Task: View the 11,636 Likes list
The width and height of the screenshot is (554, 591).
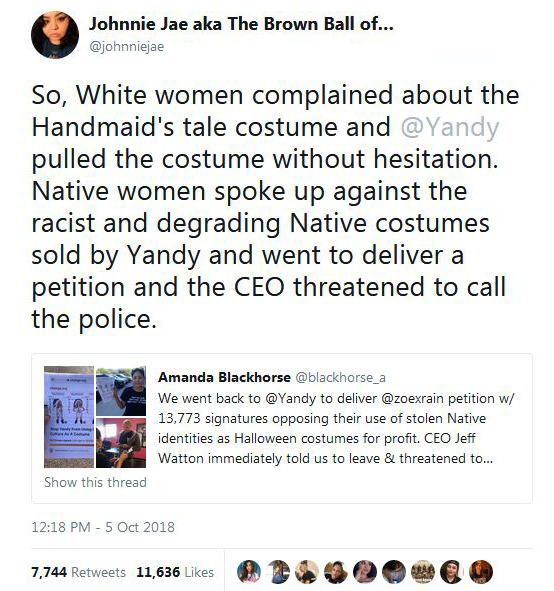Action: tap(175, 572)
